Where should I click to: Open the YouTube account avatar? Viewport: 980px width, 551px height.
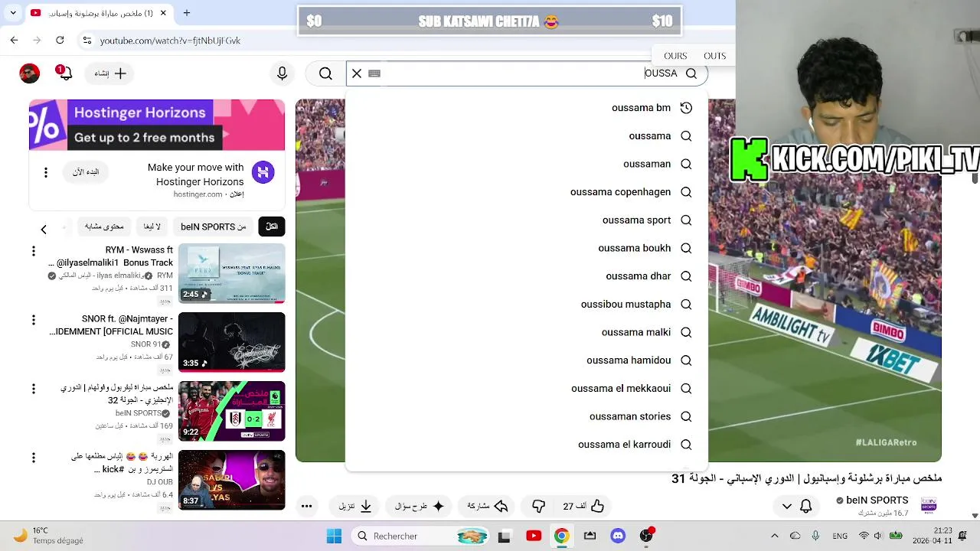tap(29, 73)
